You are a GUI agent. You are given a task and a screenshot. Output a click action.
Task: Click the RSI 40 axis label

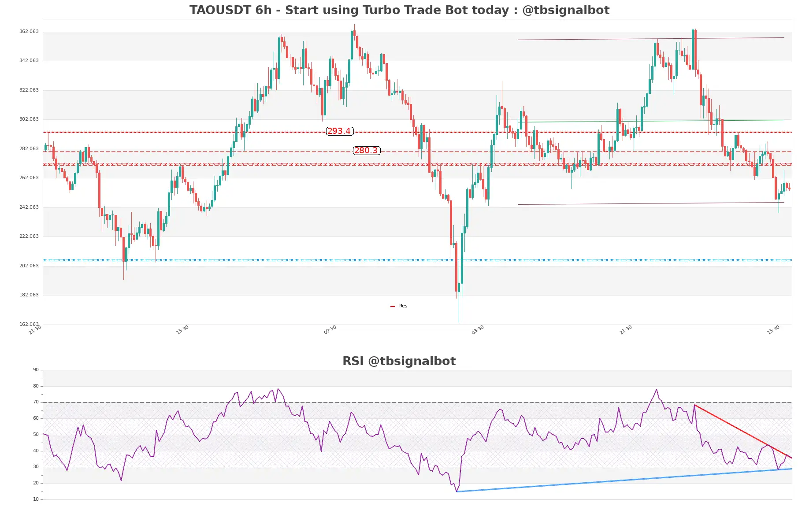(36, 451)
